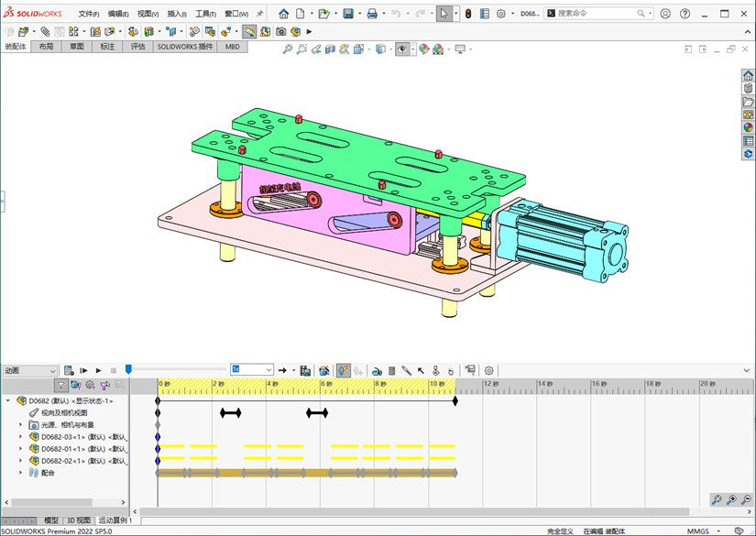Open Motion Study Properties gear icon
The image size is (756, 536).
coord(489,371)
